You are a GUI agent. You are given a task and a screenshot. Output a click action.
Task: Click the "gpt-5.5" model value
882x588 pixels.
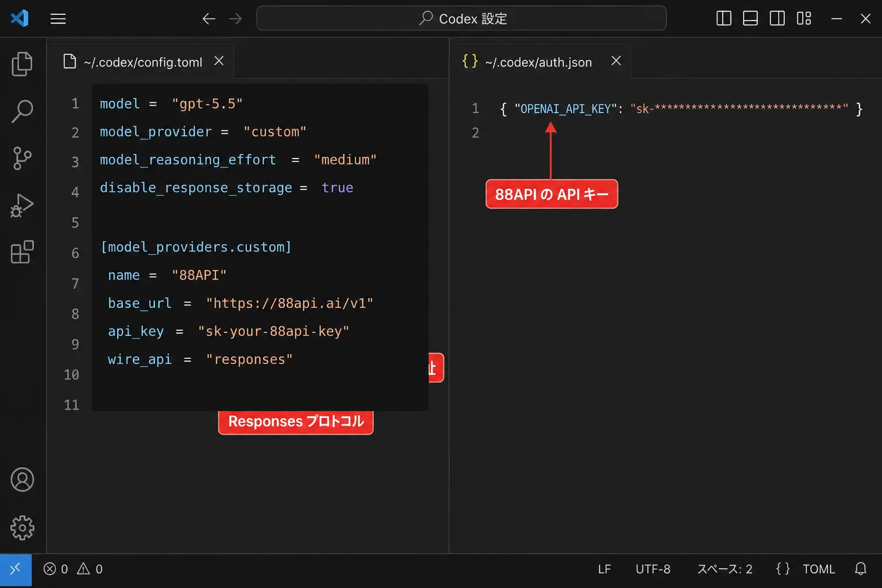pos(207,104)
